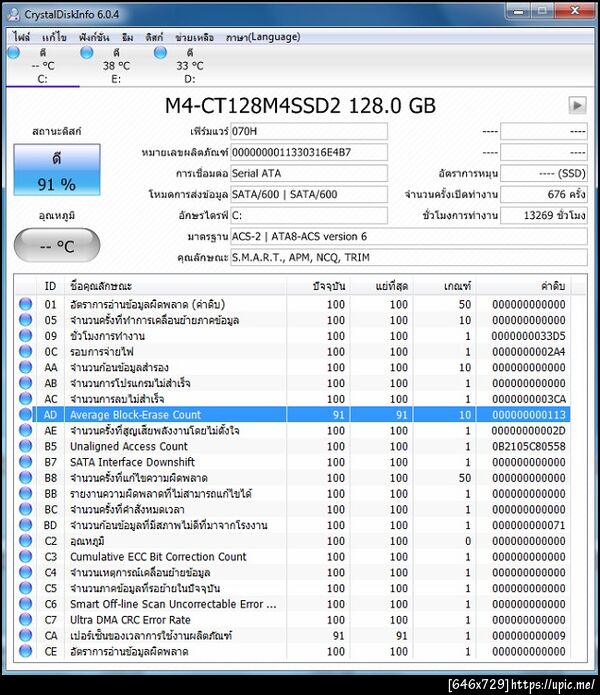Click the features field S.M.A.R.T., APM, NCQ, TRIM

pyautogui.click(x=409, y=257)
